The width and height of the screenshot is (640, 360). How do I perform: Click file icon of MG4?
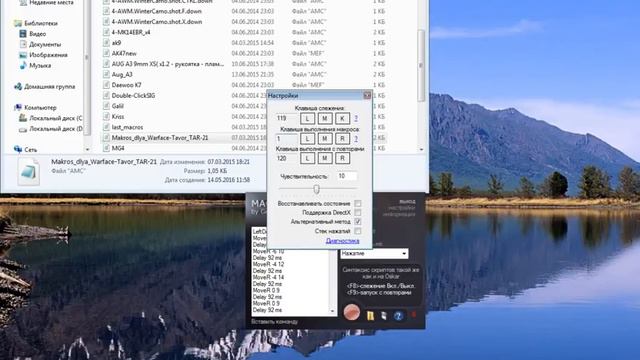pyautogui.click(x=106, y=148)
